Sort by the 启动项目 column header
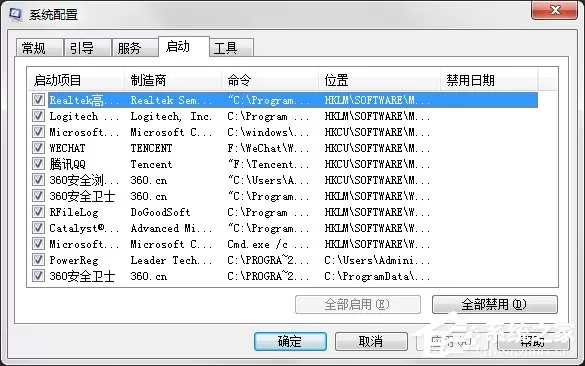 click(76, 80)
